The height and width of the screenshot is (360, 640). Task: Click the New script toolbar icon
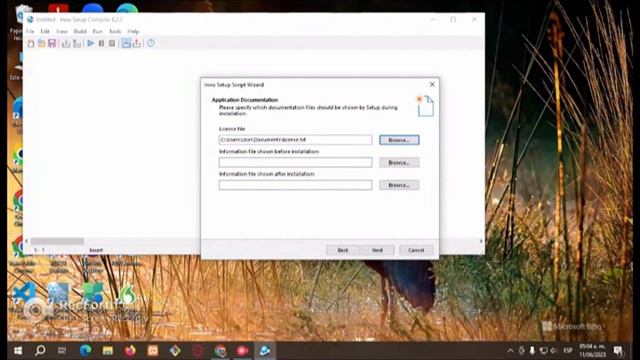click(x=31, y=43)
